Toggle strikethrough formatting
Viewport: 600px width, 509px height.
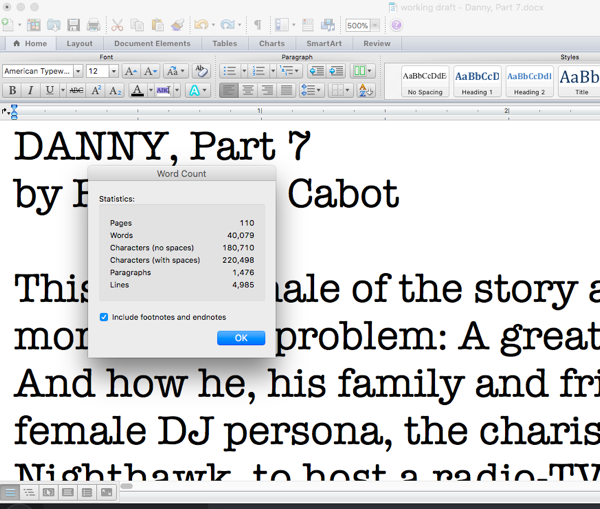pyautogui.click(x=74, y=90)
